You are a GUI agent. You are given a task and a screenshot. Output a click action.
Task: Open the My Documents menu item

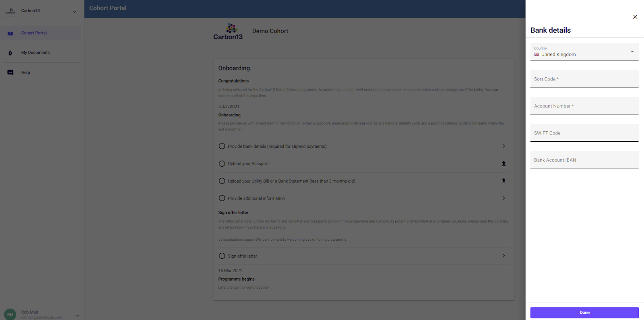(x=35, y=53)
